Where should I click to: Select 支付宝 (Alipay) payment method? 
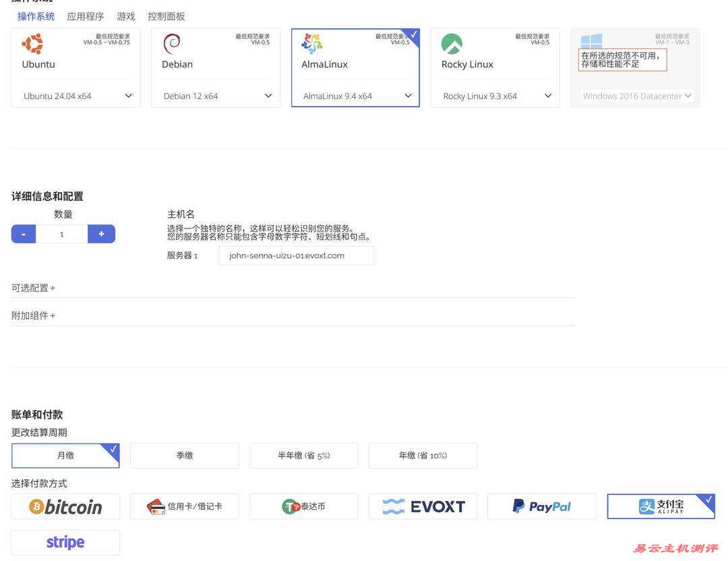661,506
